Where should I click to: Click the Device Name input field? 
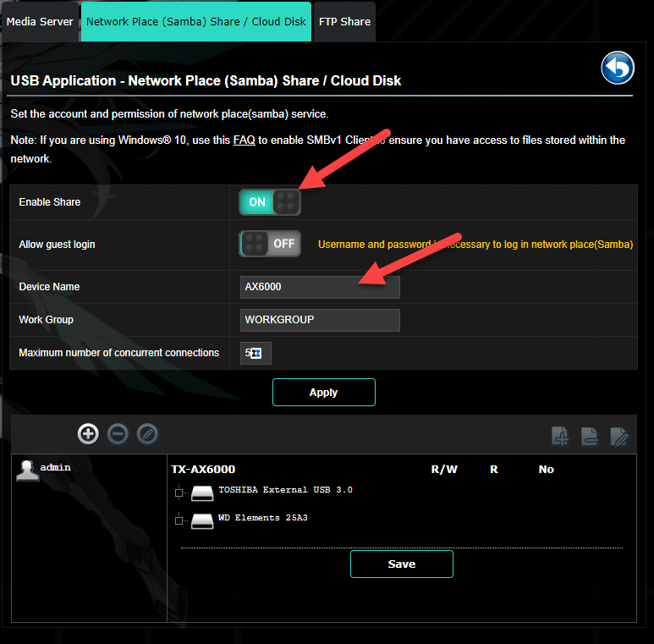(x=320, y=287)
